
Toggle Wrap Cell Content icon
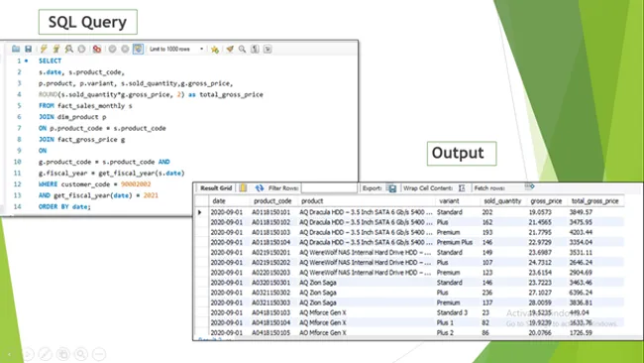pyautogui.click(x=462, y=187)
